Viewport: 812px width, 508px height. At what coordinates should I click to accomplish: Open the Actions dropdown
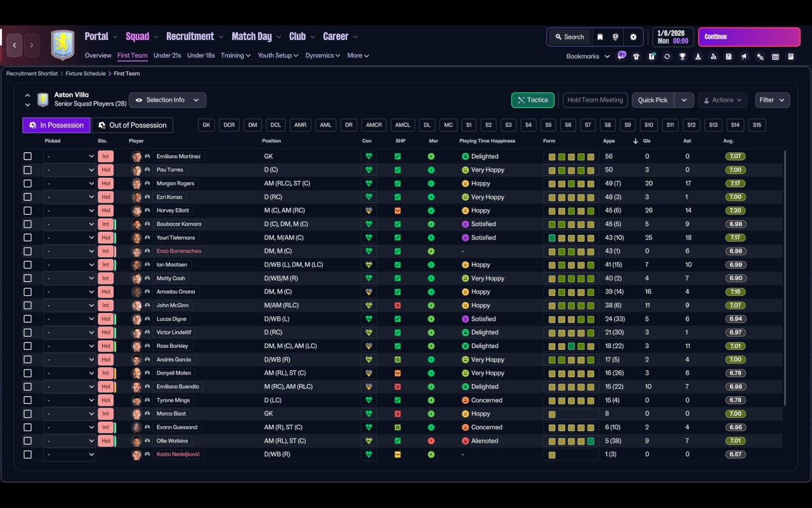point(723,100)
